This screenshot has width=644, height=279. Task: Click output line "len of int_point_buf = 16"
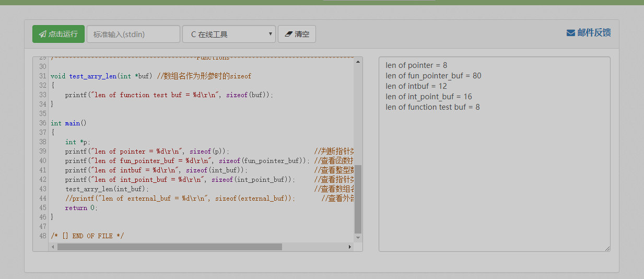(429, 97)
